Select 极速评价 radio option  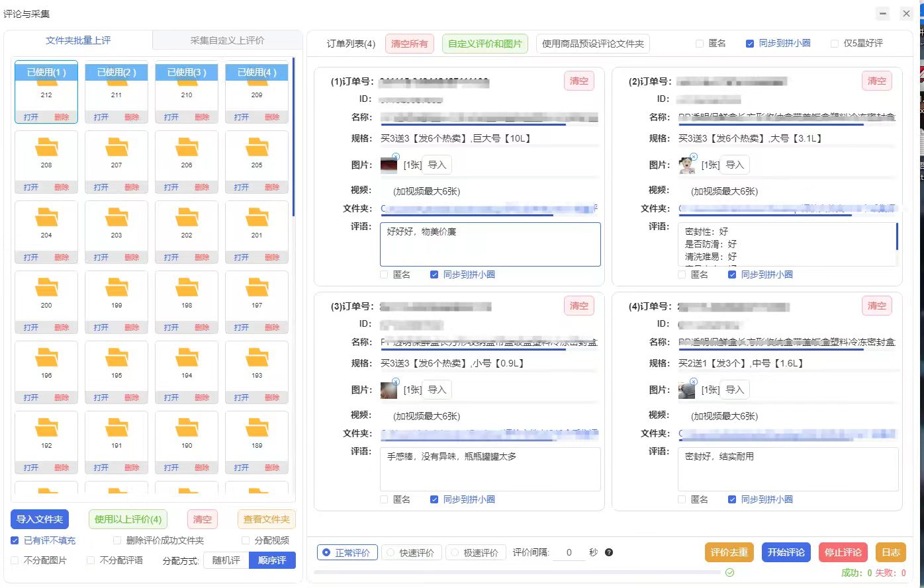[x=476, y=552]
